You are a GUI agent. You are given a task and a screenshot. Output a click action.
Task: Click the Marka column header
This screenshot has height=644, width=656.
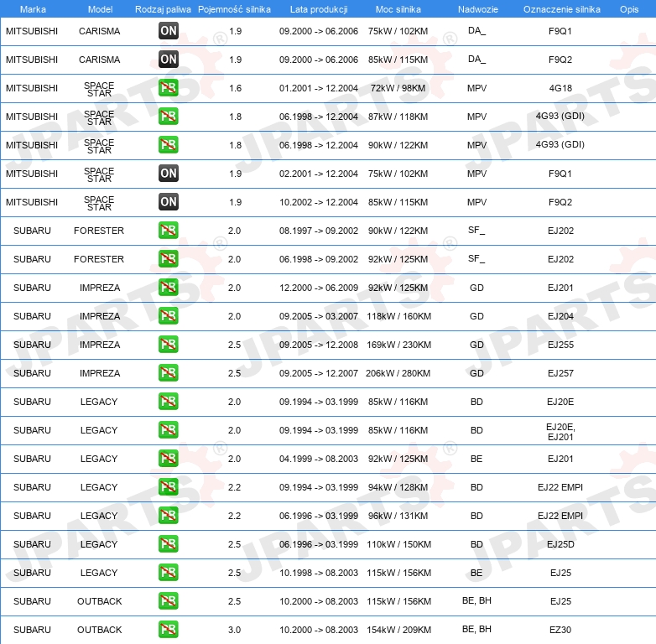click(x=33, y=9)
